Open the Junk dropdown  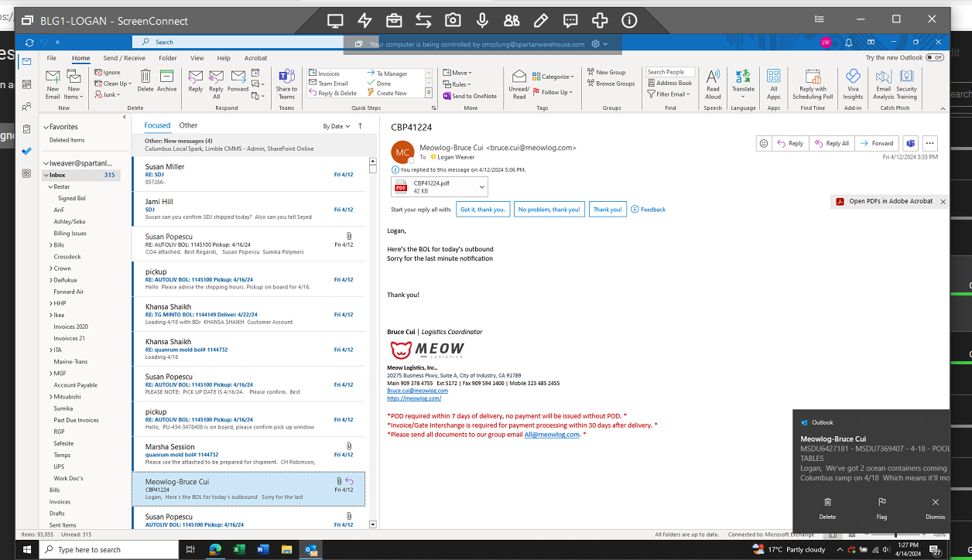[x=107, y=94]
